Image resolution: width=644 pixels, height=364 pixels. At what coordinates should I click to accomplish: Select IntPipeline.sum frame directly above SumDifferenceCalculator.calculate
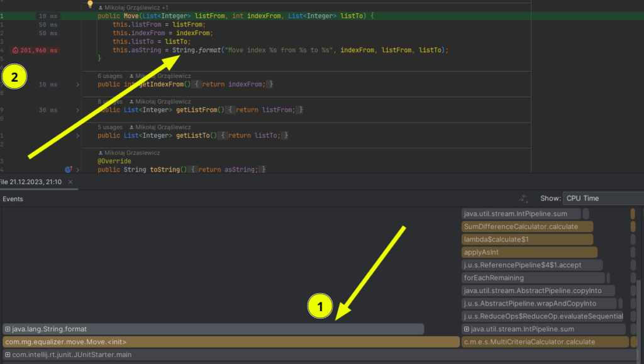(521, 214)
